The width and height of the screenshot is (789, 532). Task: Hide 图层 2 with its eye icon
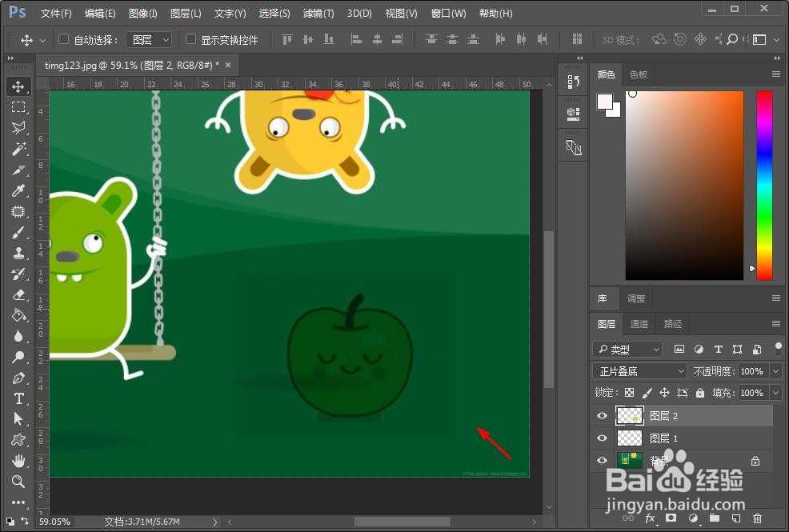pyautogui.click(x=602, y=416)
